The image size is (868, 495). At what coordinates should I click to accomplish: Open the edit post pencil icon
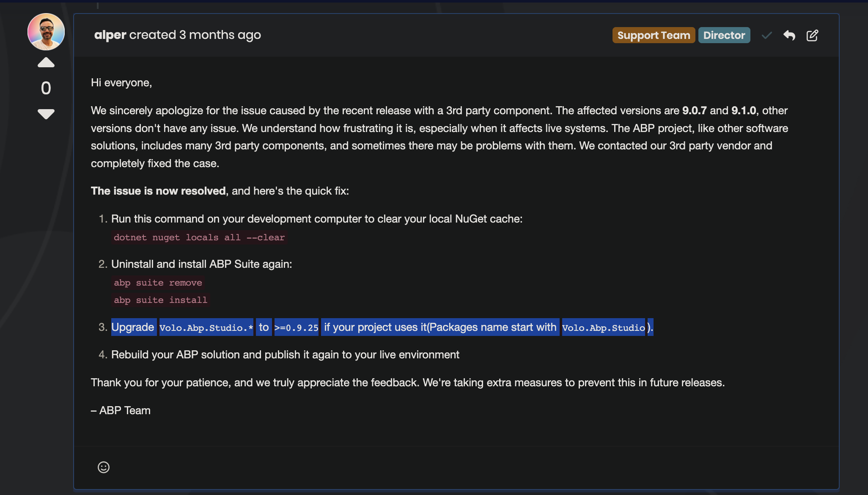(812, 35)
